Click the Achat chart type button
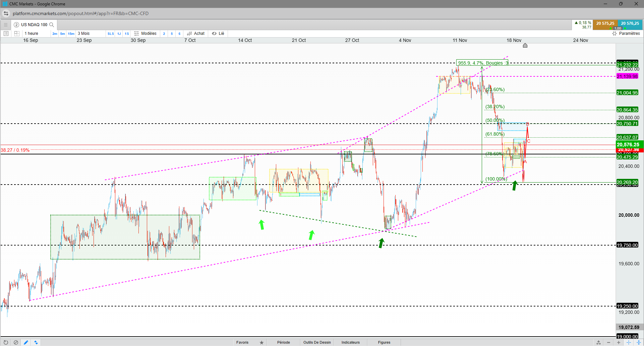Viewport: 644px width, 346px height. [196, 33]
